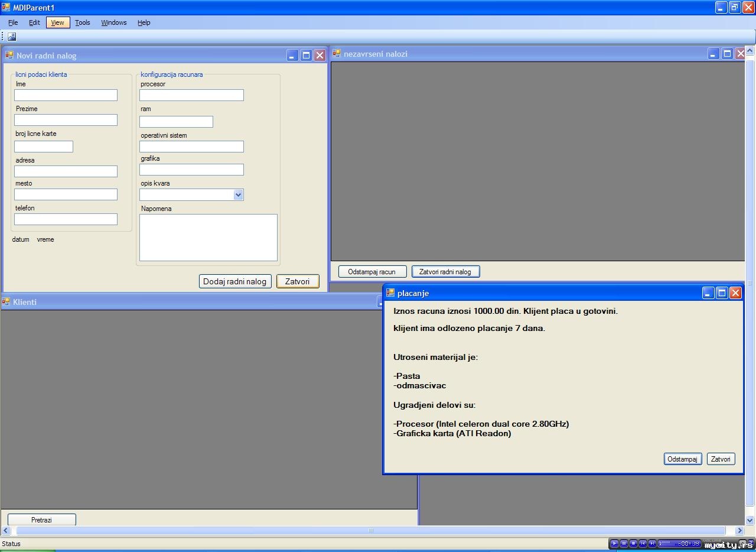Click the play button in media player bar
756x552 pixels.
[614, 543]
